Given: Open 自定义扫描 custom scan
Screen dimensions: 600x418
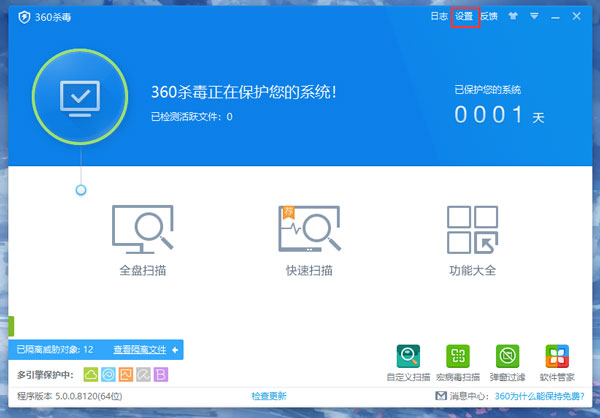Looking at the screenshot, I should point(408,363).
